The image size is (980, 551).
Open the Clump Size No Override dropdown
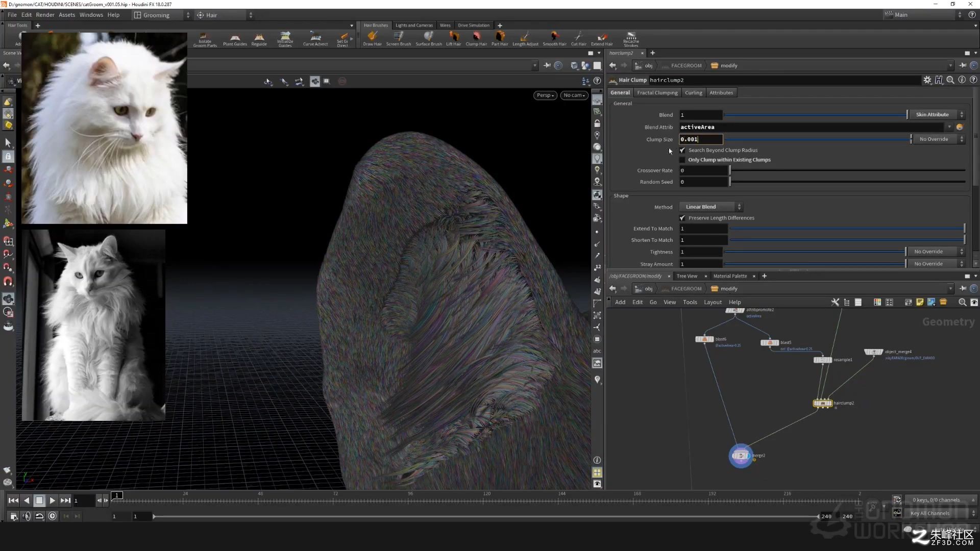pos(939,139)
